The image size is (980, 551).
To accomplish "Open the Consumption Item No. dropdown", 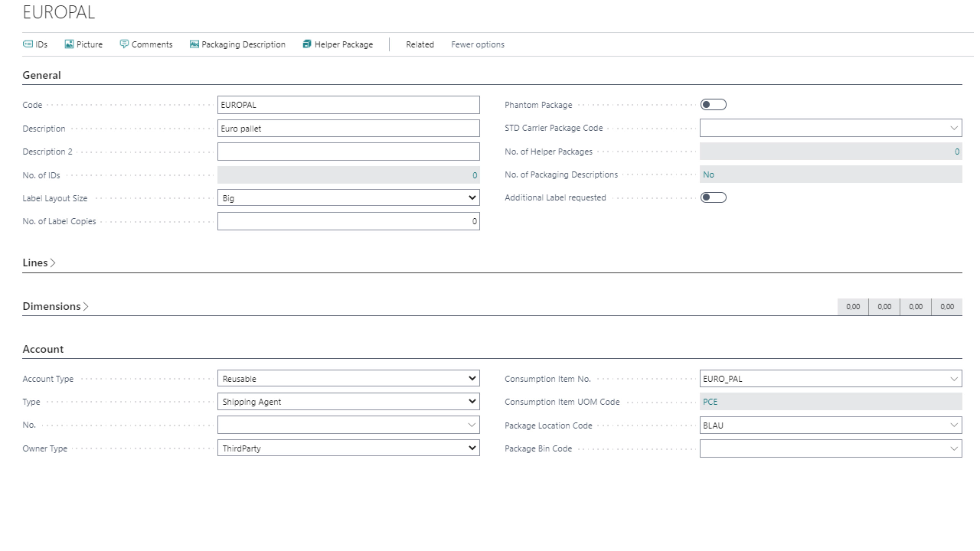I will coord(954,379).
